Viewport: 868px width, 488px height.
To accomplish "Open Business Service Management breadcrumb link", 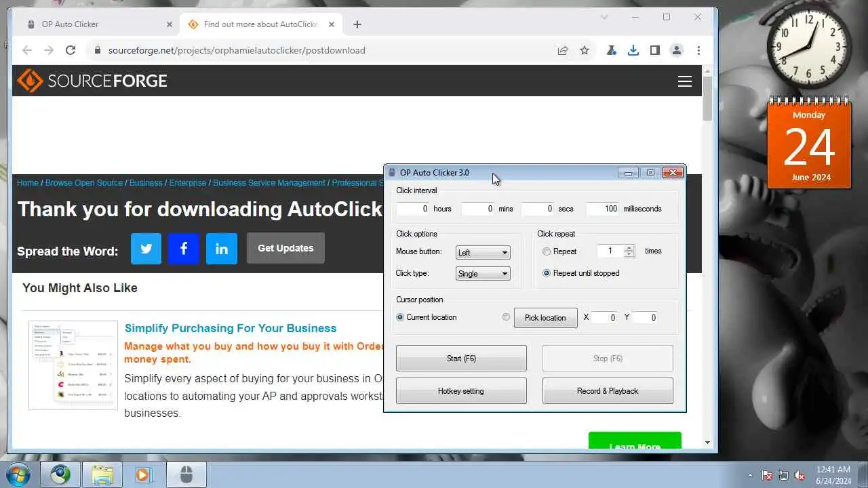I will [269, 183].
